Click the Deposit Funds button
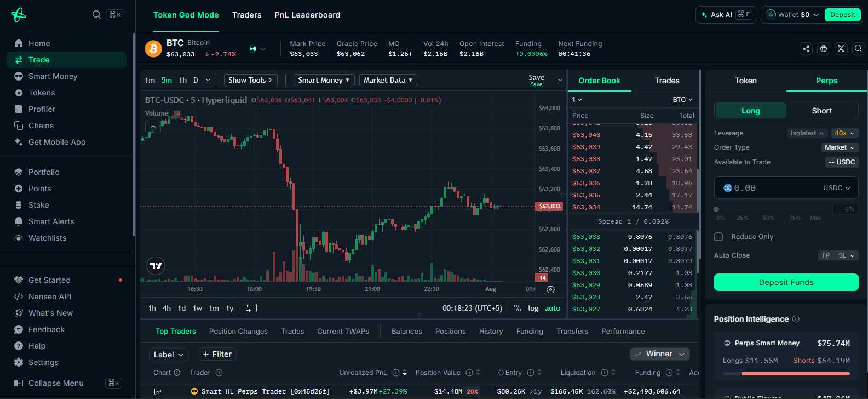This screenshot has width=868, height=399. click(x=786, y=282)
